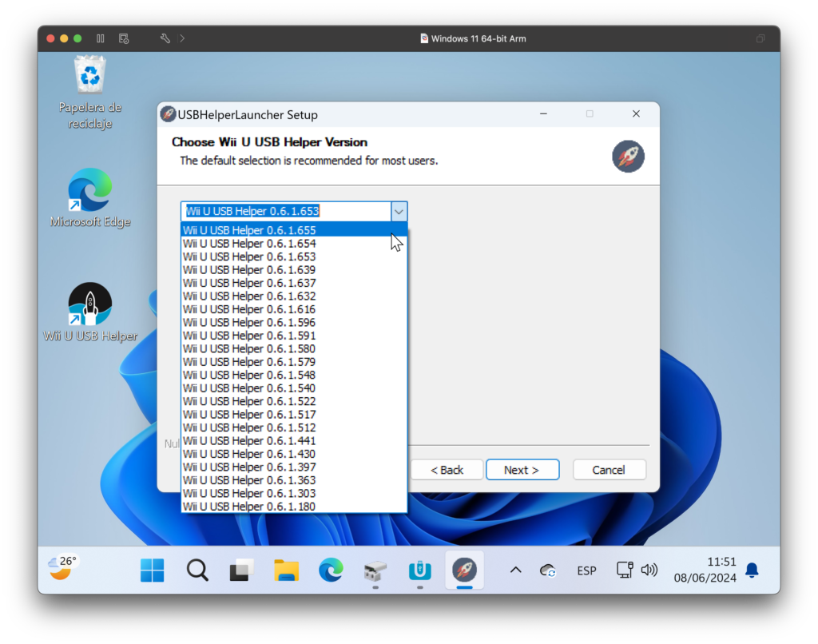The width and height of the screenshot is (818, 644).
Task: Pause the virtual machine from the VM toolbar
Action: (x=100, y=38)
